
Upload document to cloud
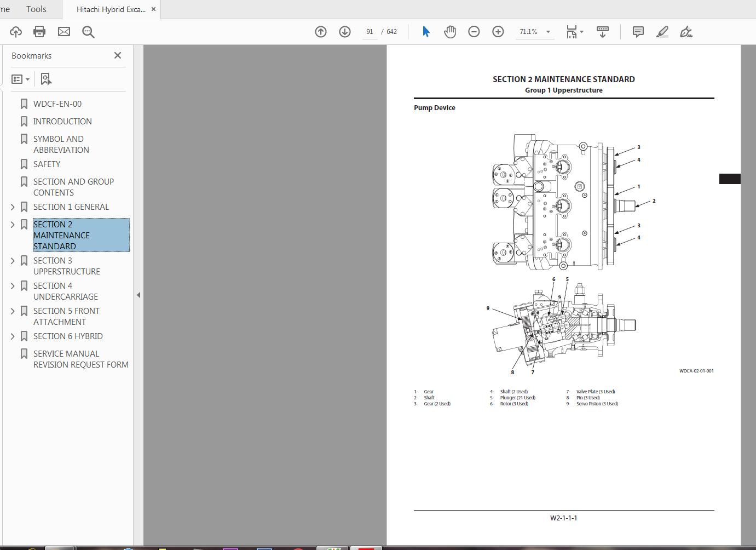[x=15, y=31]
